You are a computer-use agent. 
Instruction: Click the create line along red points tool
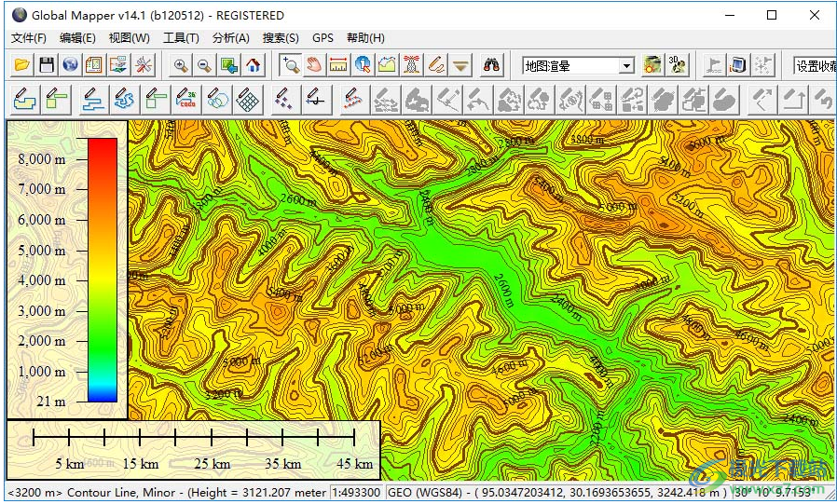353,99
